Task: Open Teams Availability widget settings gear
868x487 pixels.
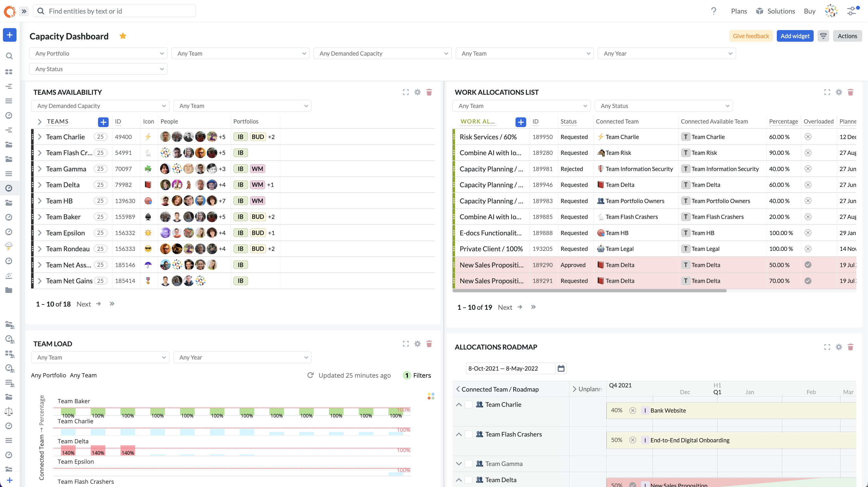Action: [417, 92]
